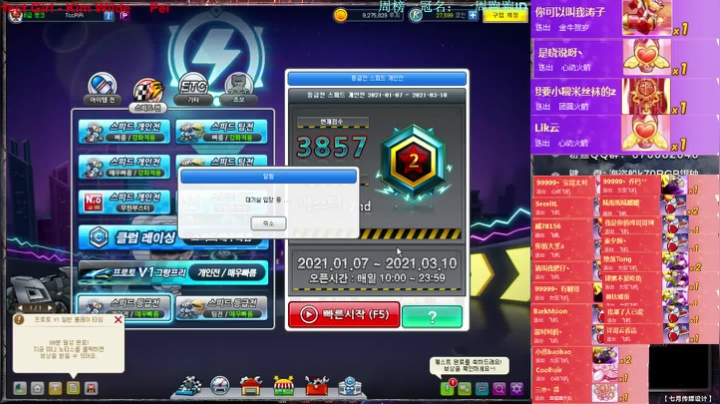Click the quest completion speech bubble
This screenshot has height=404, width=720.
click(470, 365)
